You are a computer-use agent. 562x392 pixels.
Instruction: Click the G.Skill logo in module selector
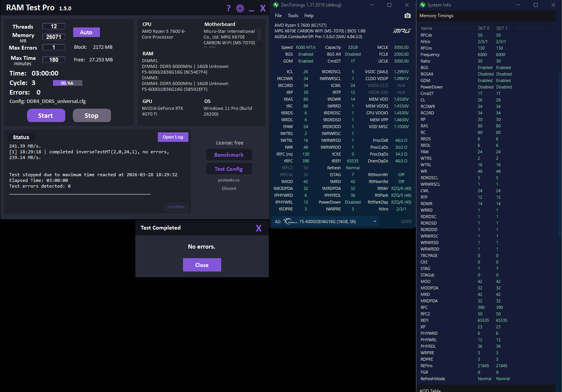pos(291,222)
